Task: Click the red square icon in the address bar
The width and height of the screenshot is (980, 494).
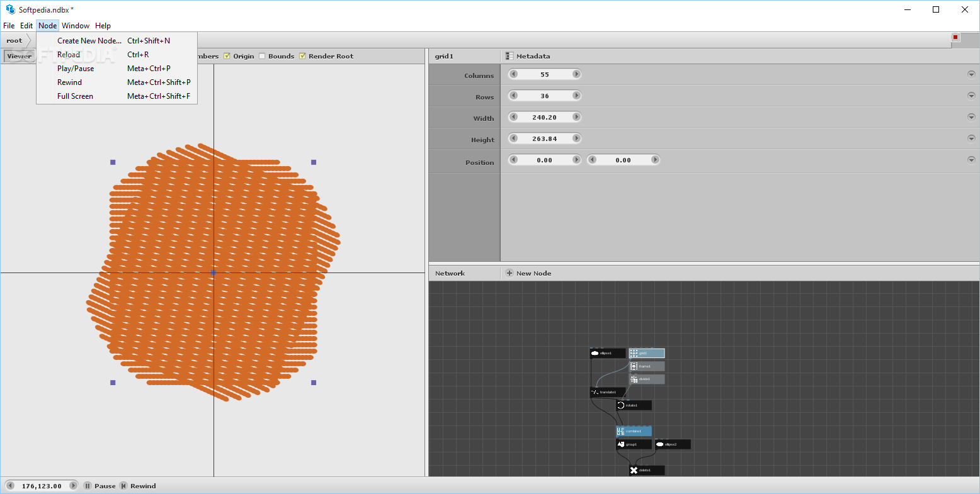Action: click(x=955, y=38)
